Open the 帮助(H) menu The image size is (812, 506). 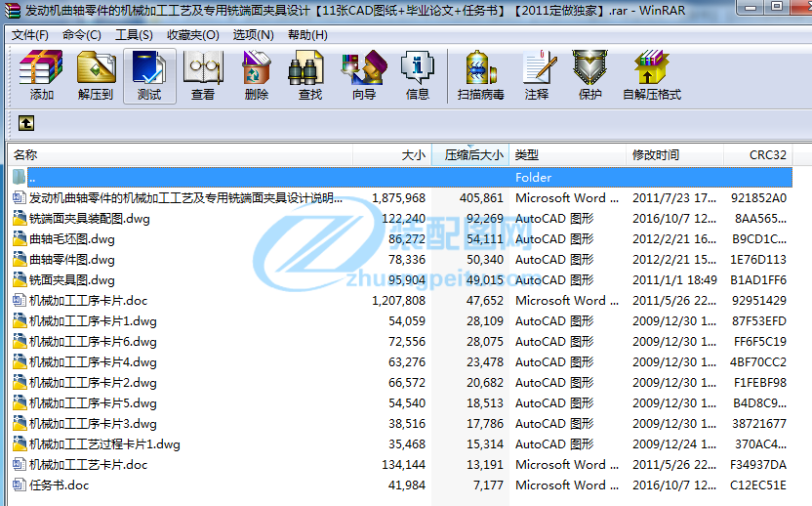tap(307, 35)
